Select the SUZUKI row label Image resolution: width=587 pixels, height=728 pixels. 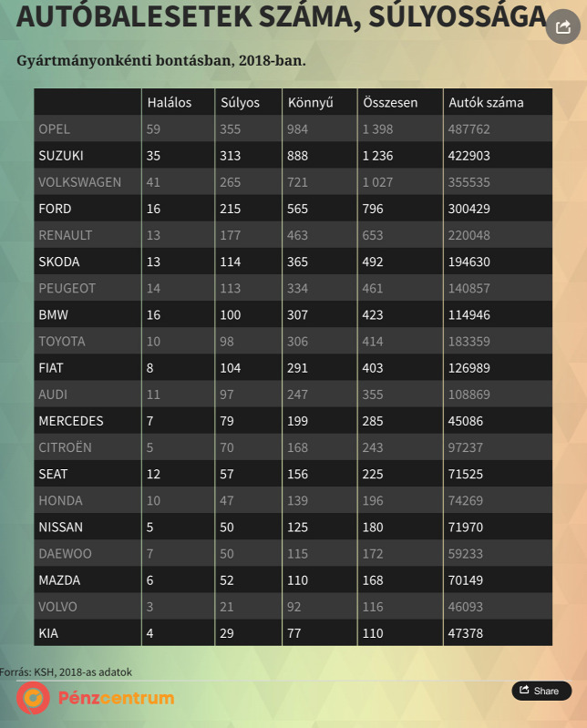point(61,156)
